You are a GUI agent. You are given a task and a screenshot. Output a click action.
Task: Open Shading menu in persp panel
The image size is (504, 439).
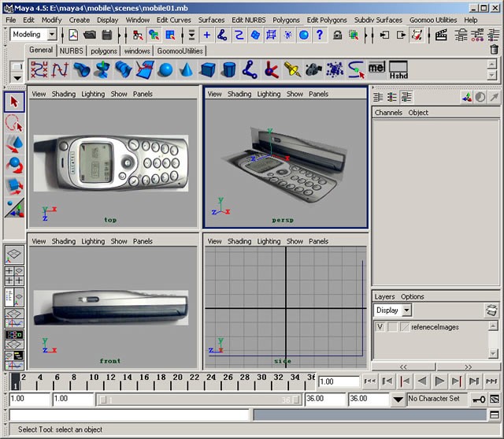[239, 94]
